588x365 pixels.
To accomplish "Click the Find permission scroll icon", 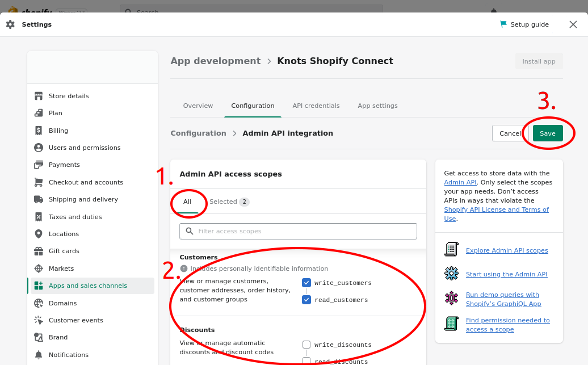I will [x=452, y=324].
